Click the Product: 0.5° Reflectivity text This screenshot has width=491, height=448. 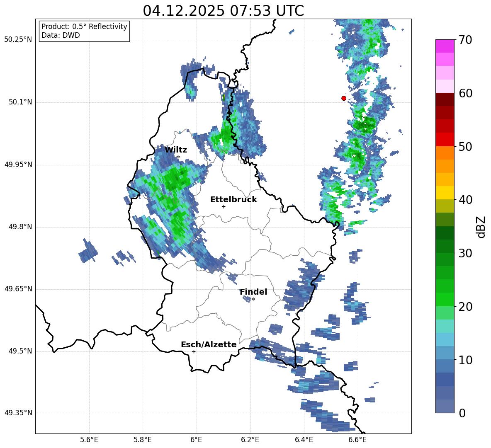(84, 26)
